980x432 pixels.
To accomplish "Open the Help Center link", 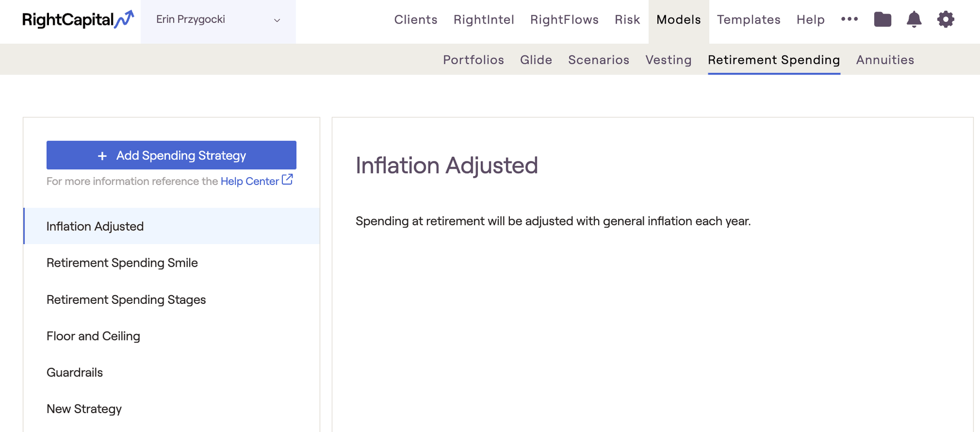I will click(x=249, y=181).
